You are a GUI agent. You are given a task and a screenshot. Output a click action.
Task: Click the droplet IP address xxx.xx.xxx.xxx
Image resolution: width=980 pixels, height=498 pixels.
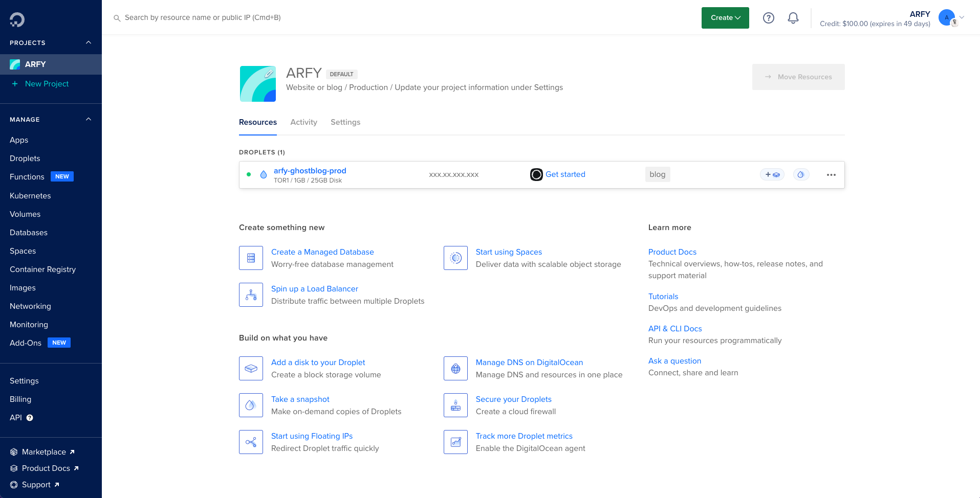454,175
